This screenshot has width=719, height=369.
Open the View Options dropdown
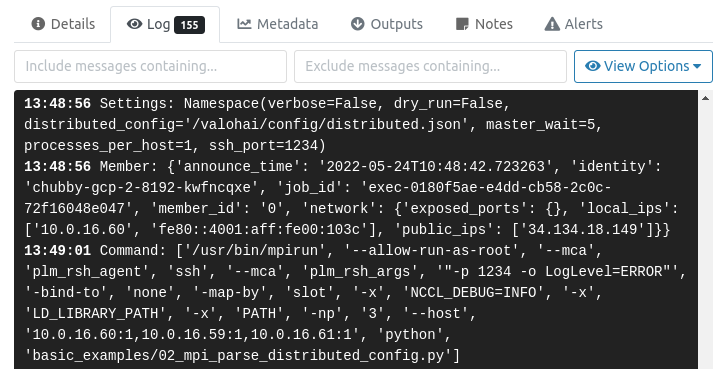pyautogui.click(x=643, y=66)
